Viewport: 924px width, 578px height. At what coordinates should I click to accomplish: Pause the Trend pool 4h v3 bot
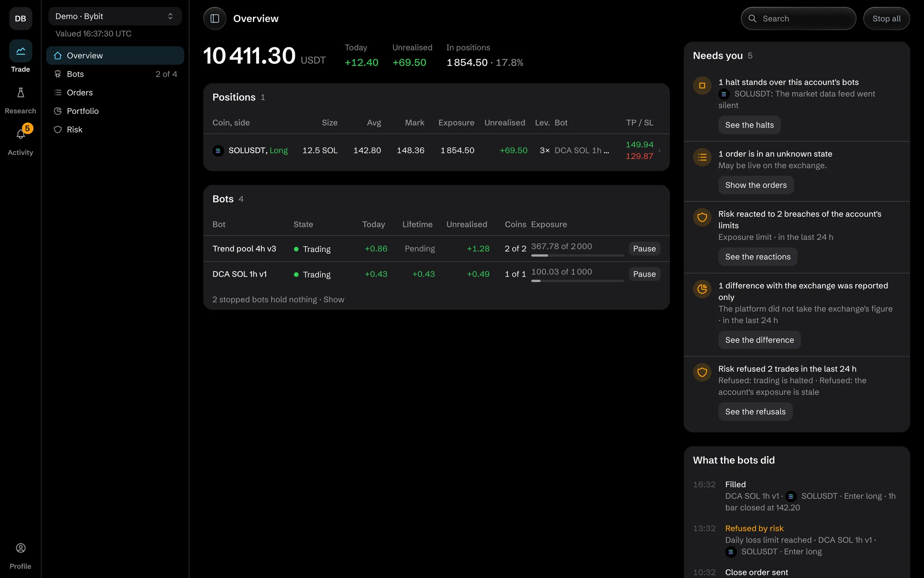[x=644, y=249]
